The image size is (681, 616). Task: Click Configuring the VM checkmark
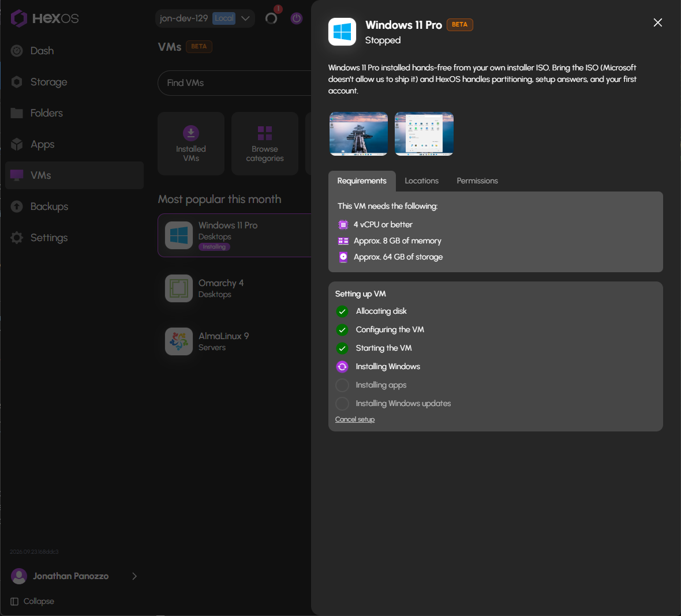point(342,330)
